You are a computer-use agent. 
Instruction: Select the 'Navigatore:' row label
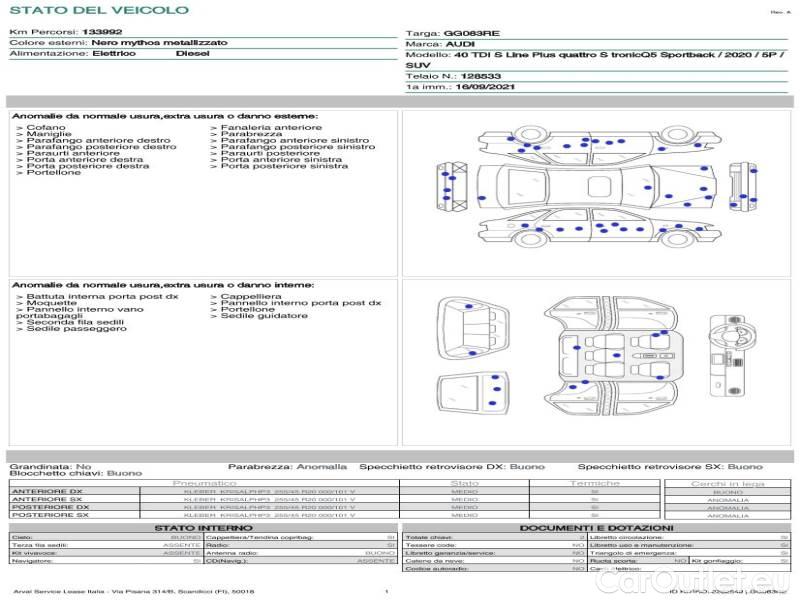pyautogui.click(x=32, y=561)
